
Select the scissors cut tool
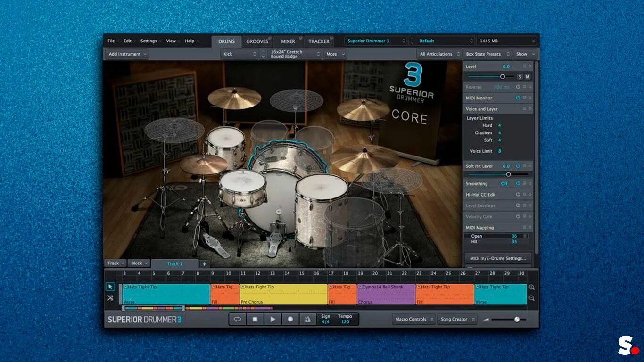pos(110,298)
